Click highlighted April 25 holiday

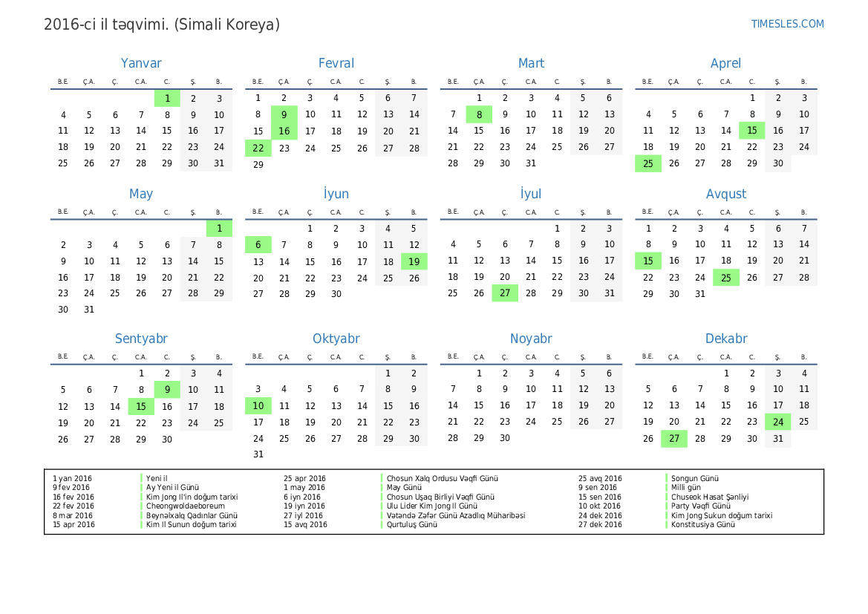(x=648, y=164)
